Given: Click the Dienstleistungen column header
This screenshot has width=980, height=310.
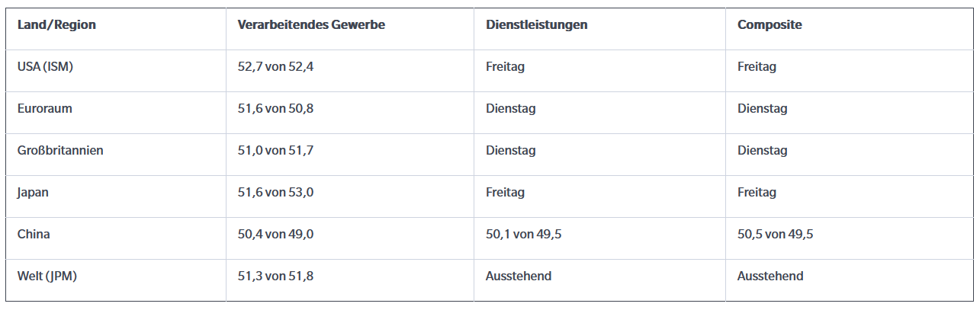Looking at the screenshot, I should (x=536, y=25).
